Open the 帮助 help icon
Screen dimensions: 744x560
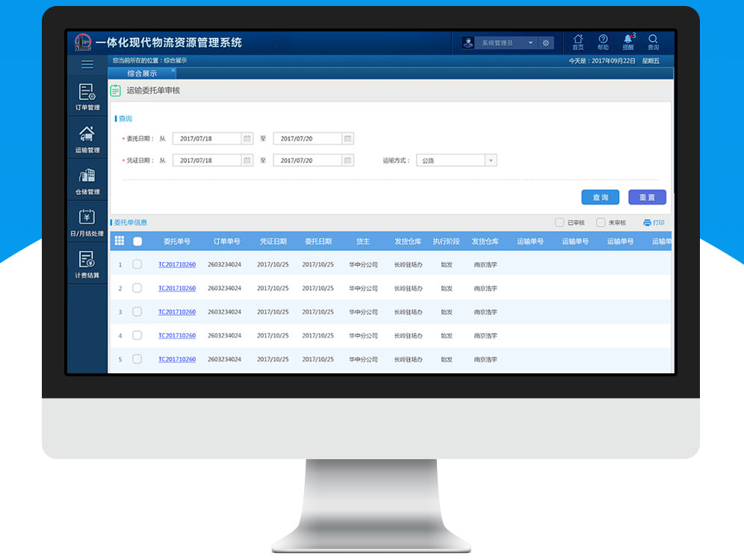pos(603,43)
